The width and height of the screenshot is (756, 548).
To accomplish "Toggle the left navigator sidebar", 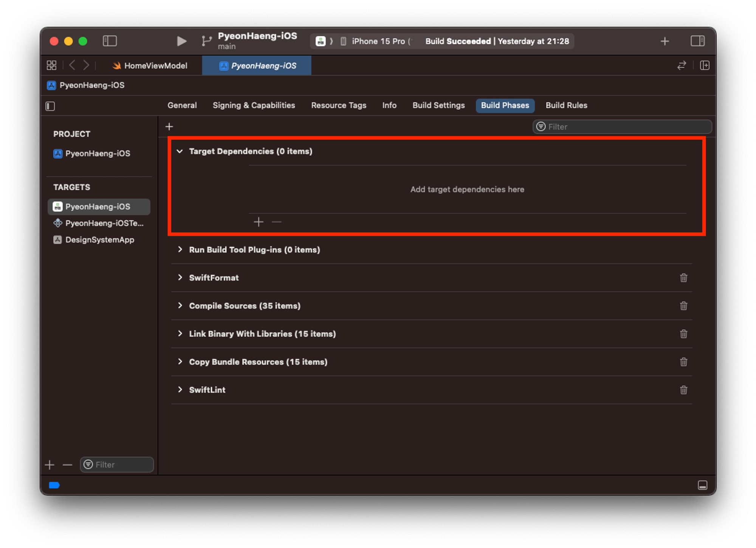I will coord(110,41).
